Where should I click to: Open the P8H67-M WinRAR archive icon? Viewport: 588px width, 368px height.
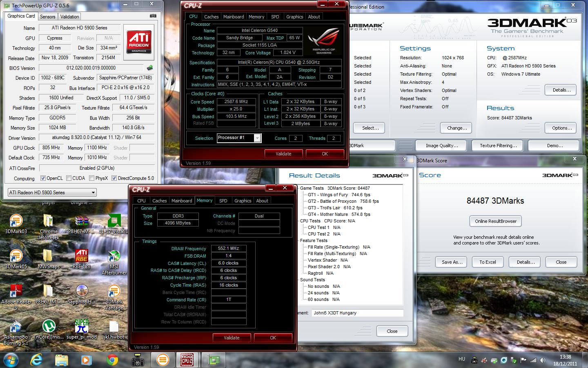[82, 224]
